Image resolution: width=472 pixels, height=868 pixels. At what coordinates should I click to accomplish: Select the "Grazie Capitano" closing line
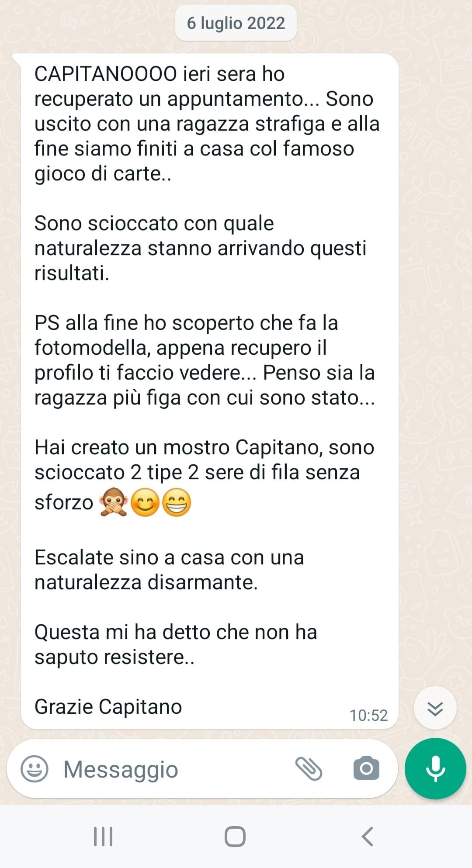(x=108, y=707)
